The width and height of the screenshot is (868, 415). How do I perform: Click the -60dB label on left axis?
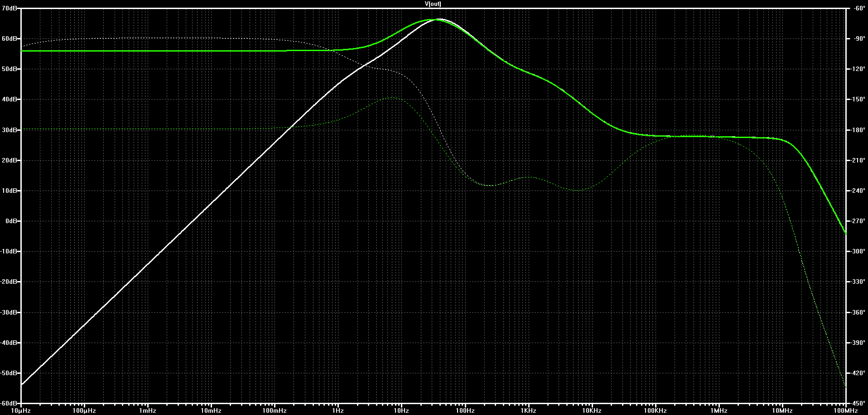pyautogui.click(x=9, y=403)
